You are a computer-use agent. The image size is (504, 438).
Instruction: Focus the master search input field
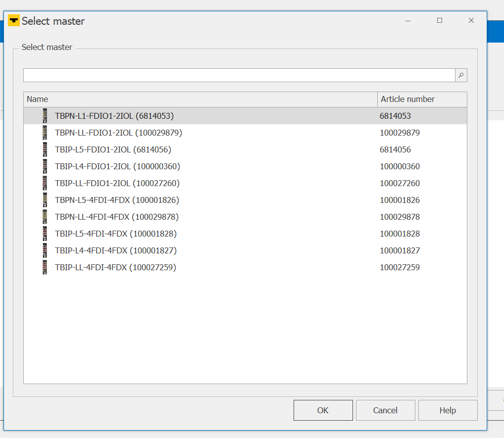(239, 75)
